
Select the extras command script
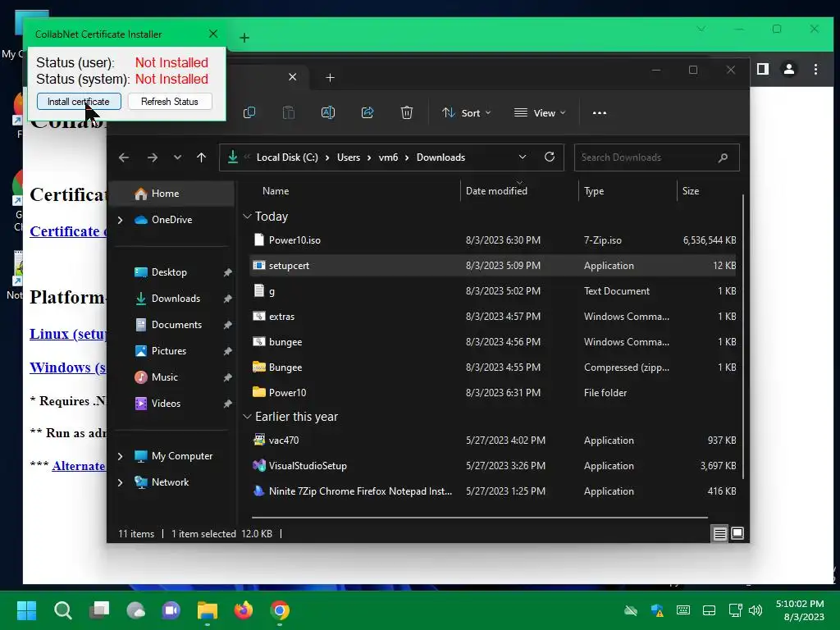point(493,317)
